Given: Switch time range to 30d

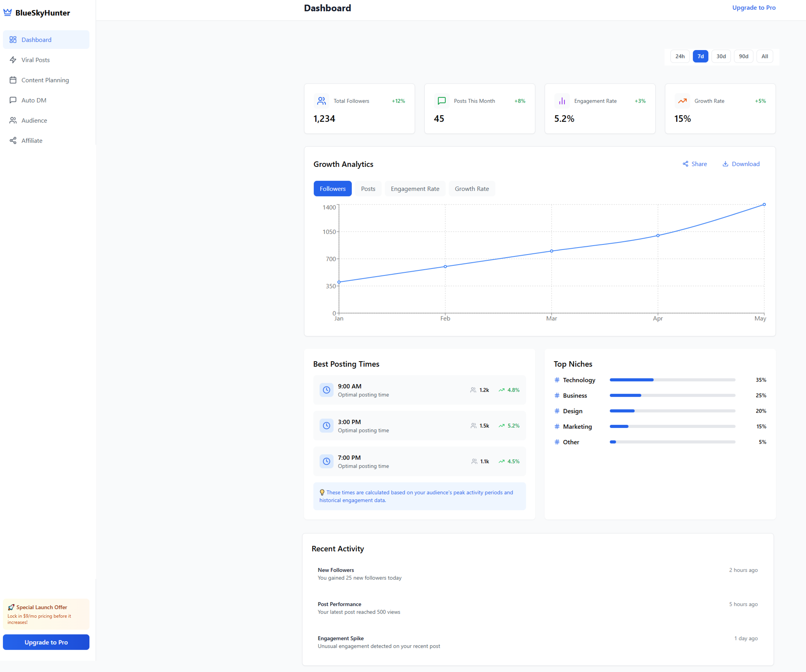Looking at the screenshot, I should pos(721,56).
